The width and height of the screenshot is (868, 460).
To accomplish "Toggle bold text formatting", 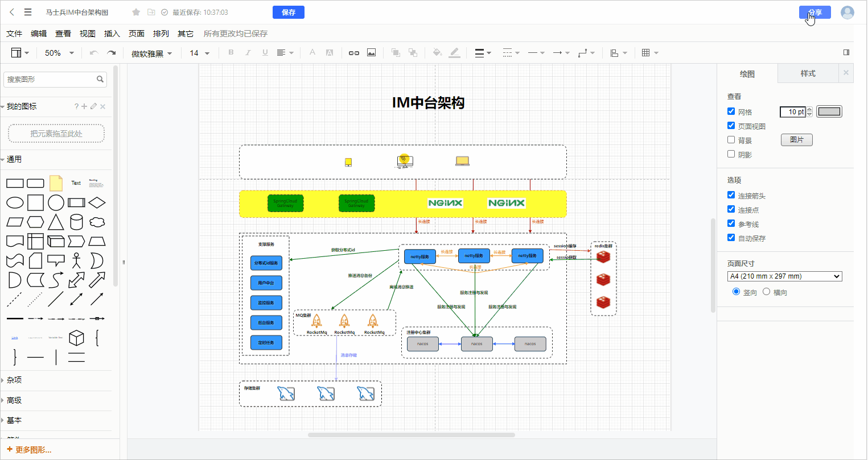I will pyautogui.click(x=231, y=53).
